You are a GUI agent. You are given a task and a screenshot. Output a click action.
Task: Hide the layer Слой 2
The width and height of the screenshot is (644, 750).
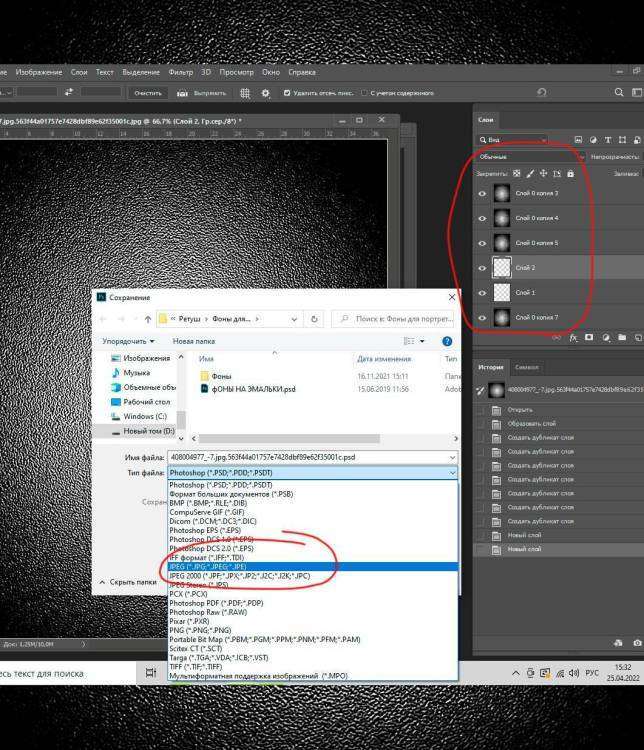pyautogui.click(x=483, y=268)
